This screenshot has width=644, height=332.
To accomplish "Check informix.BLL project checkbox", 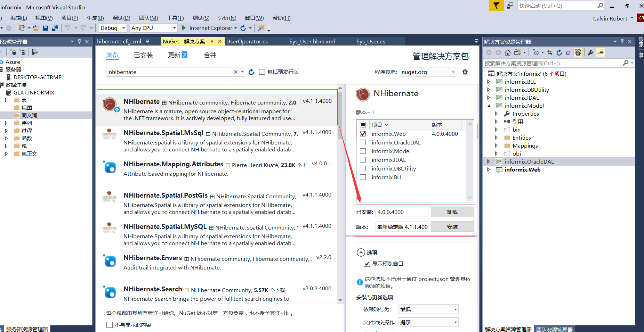I will [363, 177].
